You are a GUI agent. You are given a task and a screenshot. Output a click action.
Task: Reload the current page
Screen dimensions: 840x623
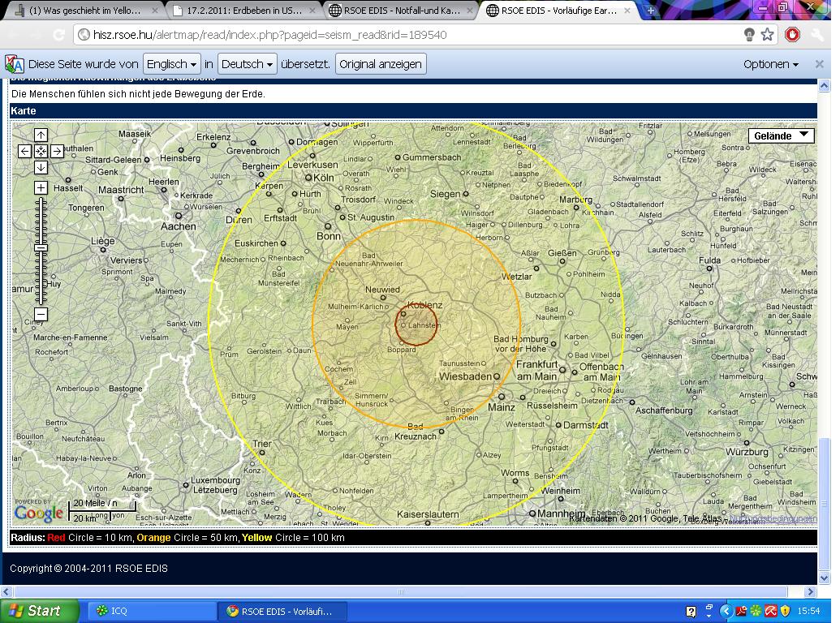58,35
